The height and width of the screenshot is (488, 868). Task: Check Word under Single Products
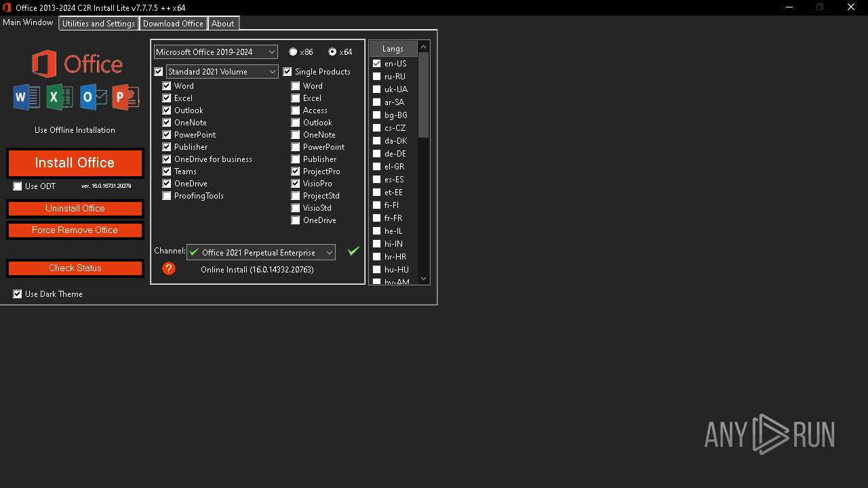[296, 86]
